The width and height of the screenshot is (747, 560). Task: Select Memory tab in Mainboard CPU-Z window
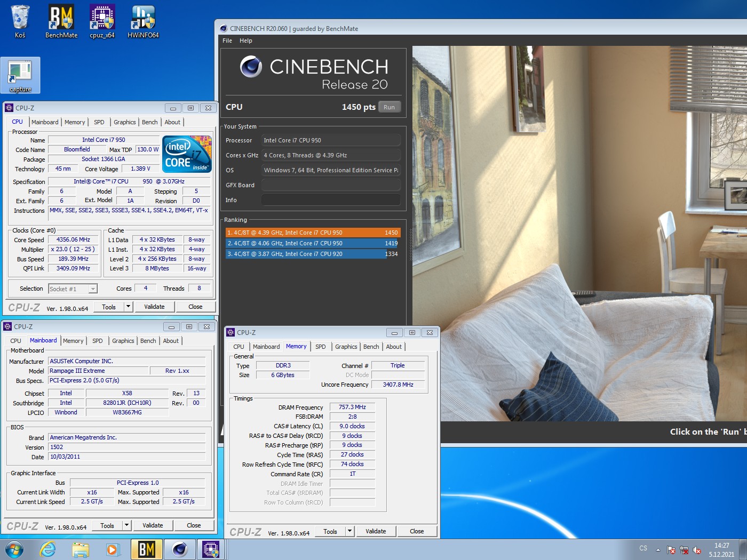pyautogui.click(x=73, y=341)
